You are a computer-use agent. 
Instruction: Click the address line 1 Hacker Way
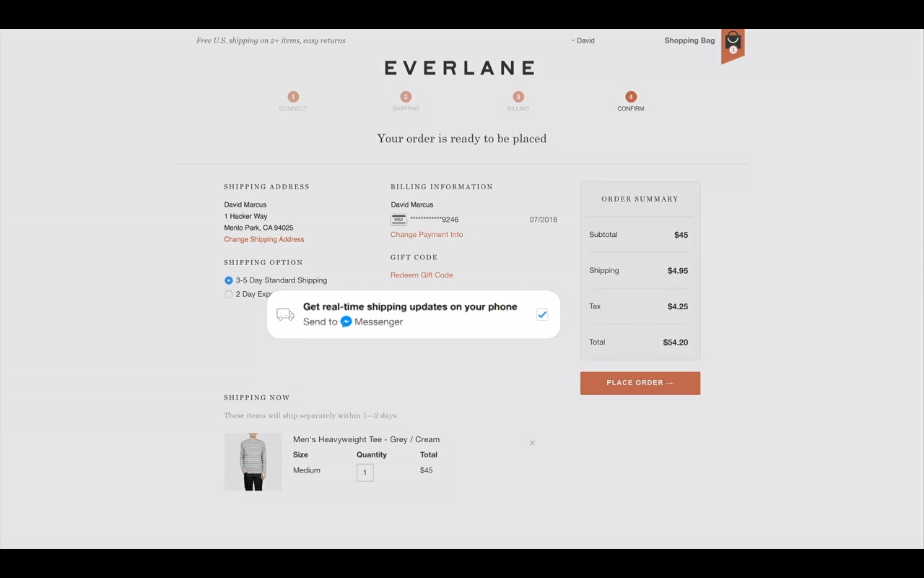click(245, 216)
